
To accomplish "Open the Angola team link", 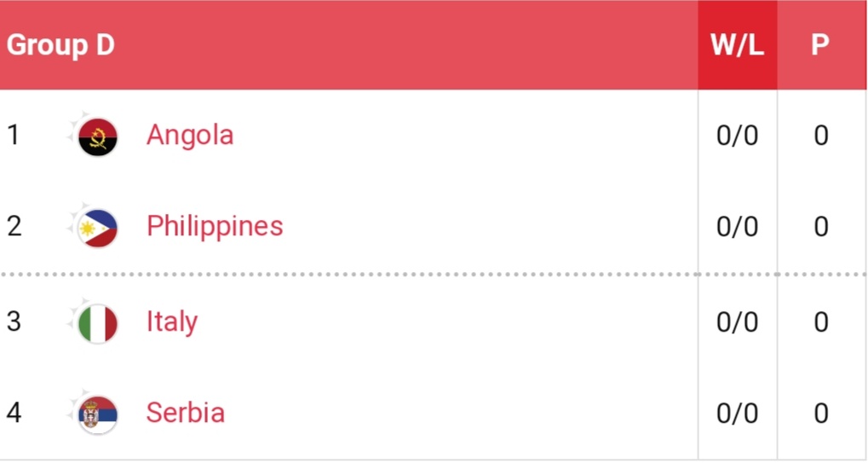I will pos(190,135).
